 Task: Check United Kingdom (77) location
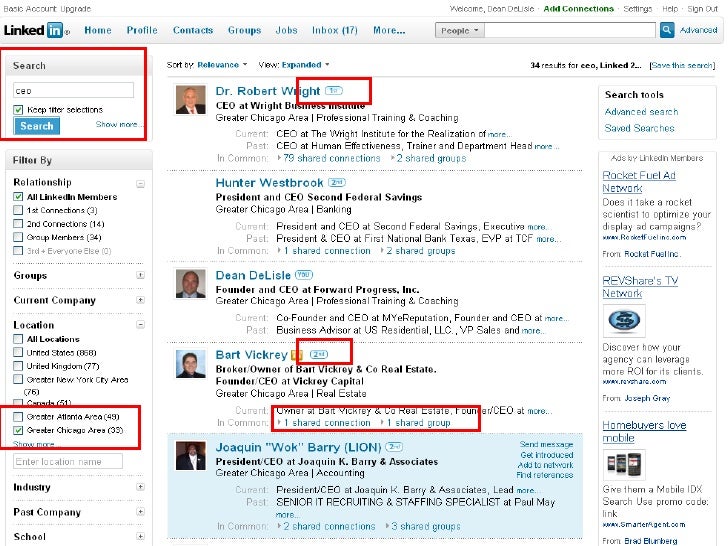coord(18,365)
